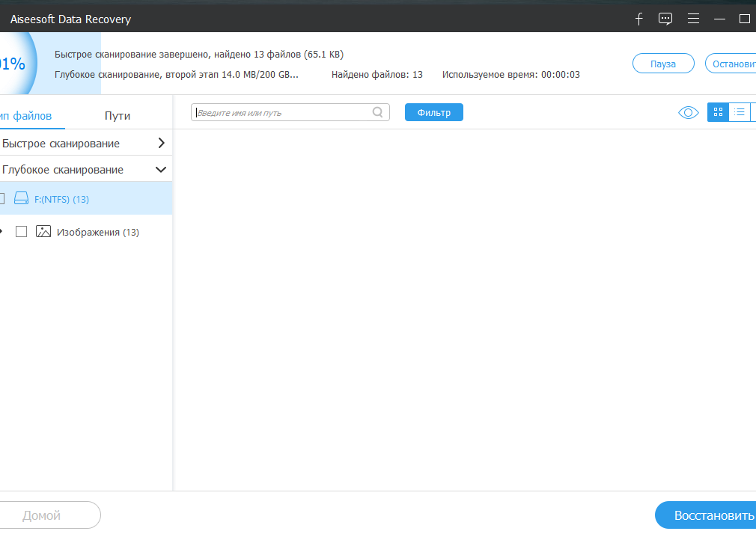This screenshot has width=756, height=546.
Task: Open the Facebook share icon
Action: coord(638,19)
